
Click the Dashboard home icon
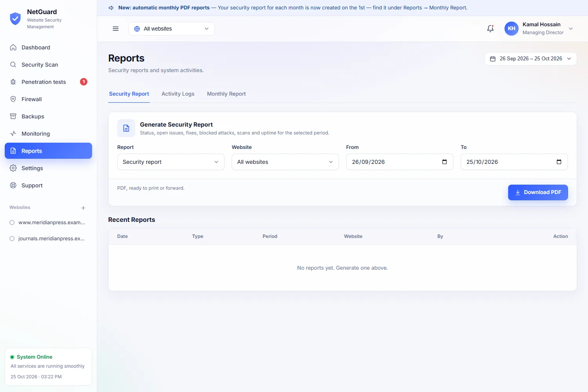pyautogui.click(x=13, y=47)
